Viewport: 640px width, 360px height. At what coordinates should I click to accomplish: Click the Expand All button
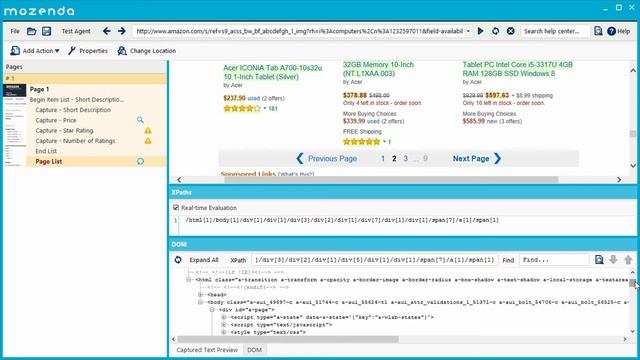pos(204,260)
